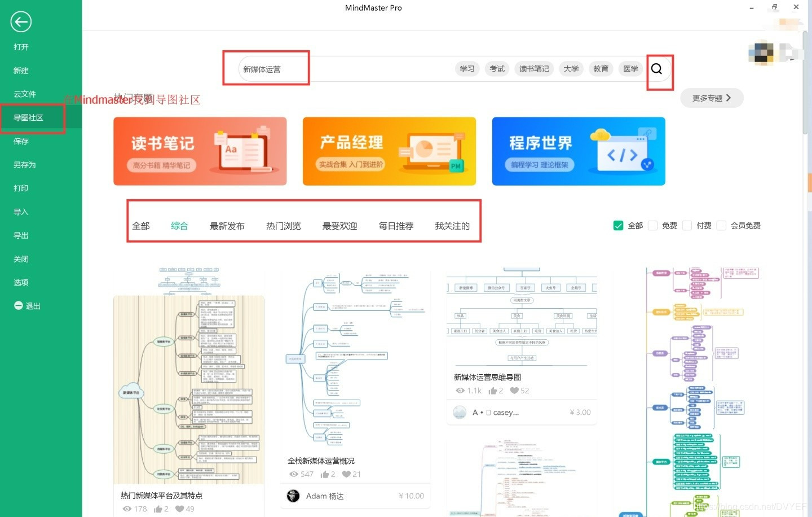Viewport: 812px width, 517px height.
Task: Open 新建 to create a new mind map
Action: tap(20, 70)
